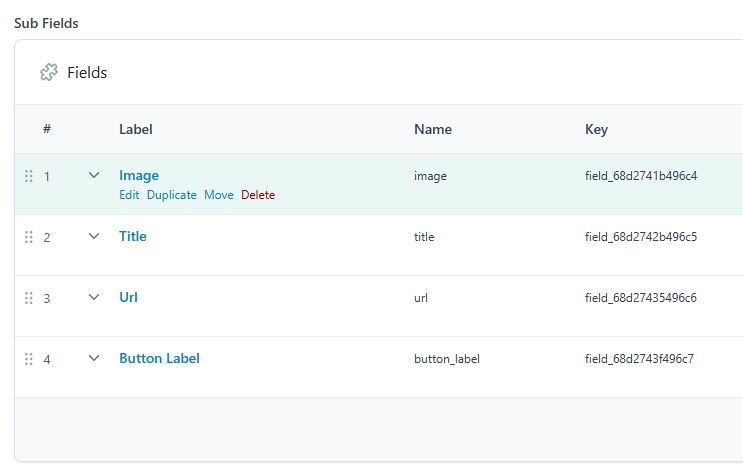
Task: Duplicate the Image field
Action: pos(171,195)
